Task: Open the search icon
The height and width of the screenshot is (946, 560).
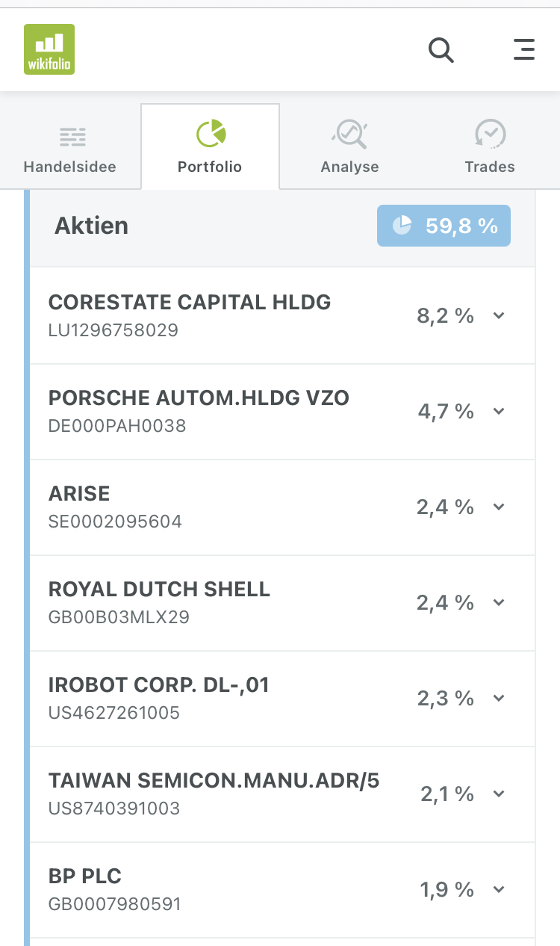Action: [x=441, y=49]
